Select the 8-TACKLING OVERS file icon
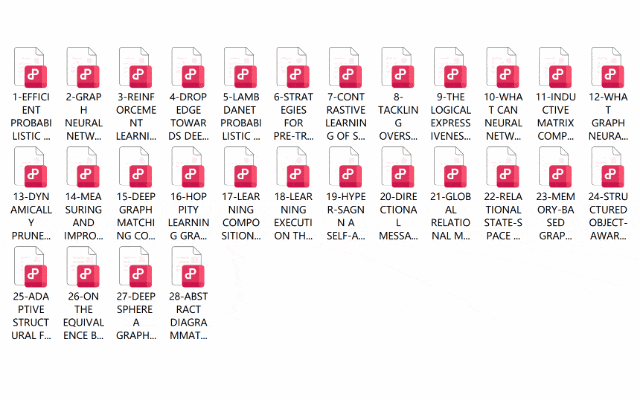The image size is (640, 400). tap(398, 67)
